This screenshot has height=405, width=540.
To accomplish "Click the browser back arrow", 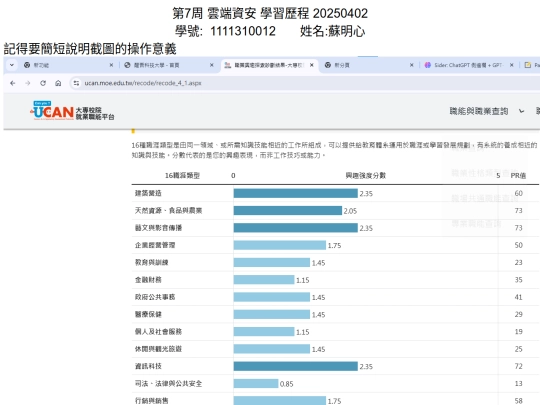I will pos(13,83).
